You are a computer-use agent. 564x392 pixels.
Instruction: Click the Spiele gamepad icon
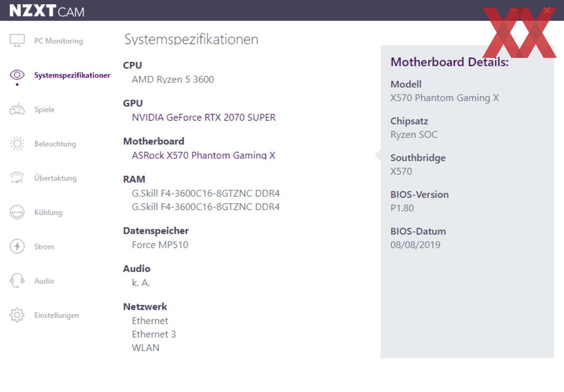click(x=17, y=109)
